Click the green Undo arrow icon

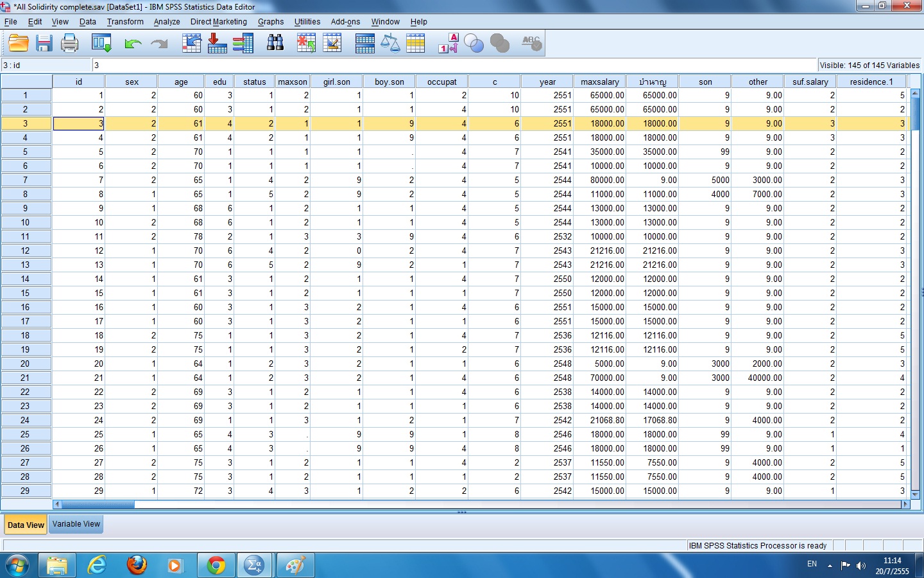pos(133,43)
